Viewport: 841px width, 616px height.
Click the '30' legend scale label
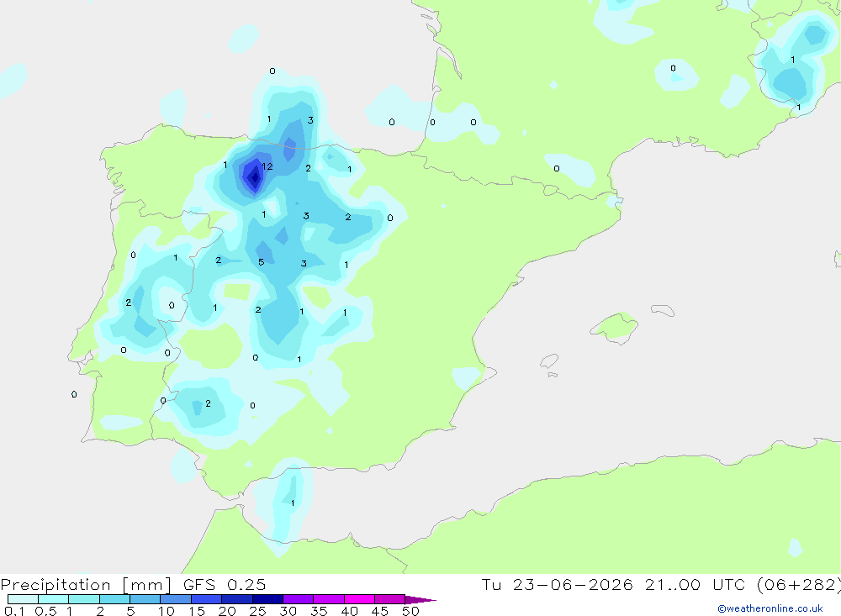(x=288, y=611)
